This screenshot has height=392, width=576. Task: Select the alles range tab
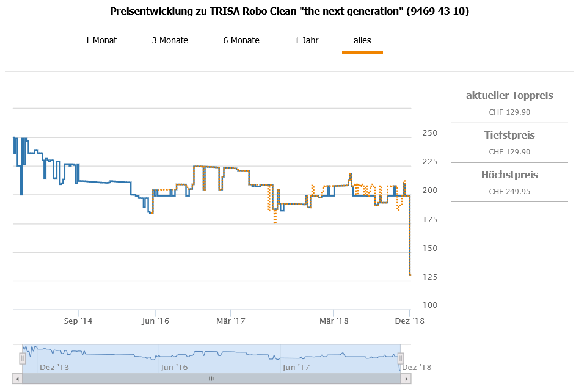[x=362, y=41]
